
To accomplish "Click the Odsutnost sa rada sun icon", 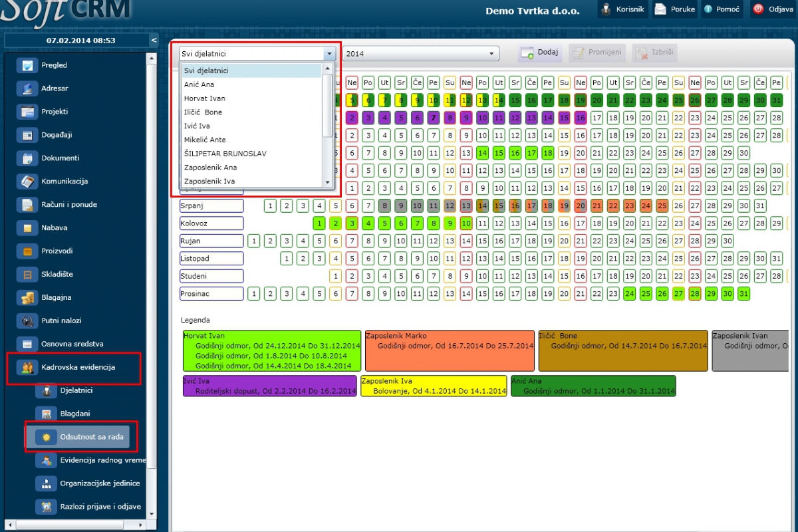I will [x=47, y=437].
